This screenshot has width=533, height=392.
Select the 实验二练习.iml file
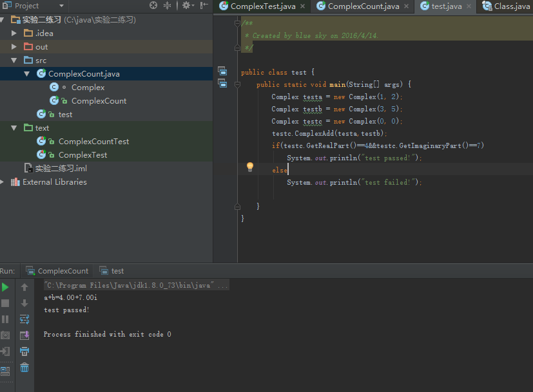tap(61, 169)
